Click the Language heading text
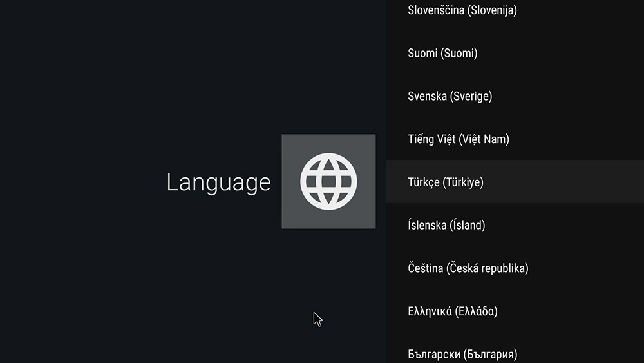This screenshot has height=363, width=644. pyautogui.click(x=218, y=182)
